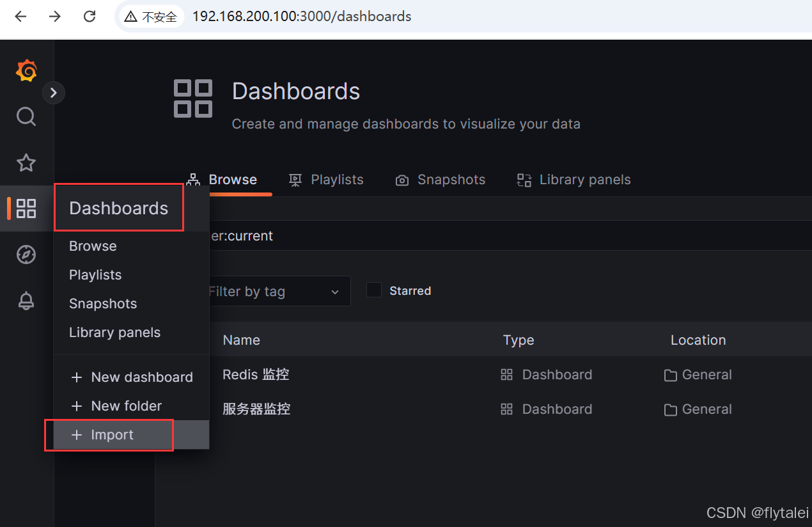
Task: Choose Browse from the Dashboards menu
Action: point(93,246)
